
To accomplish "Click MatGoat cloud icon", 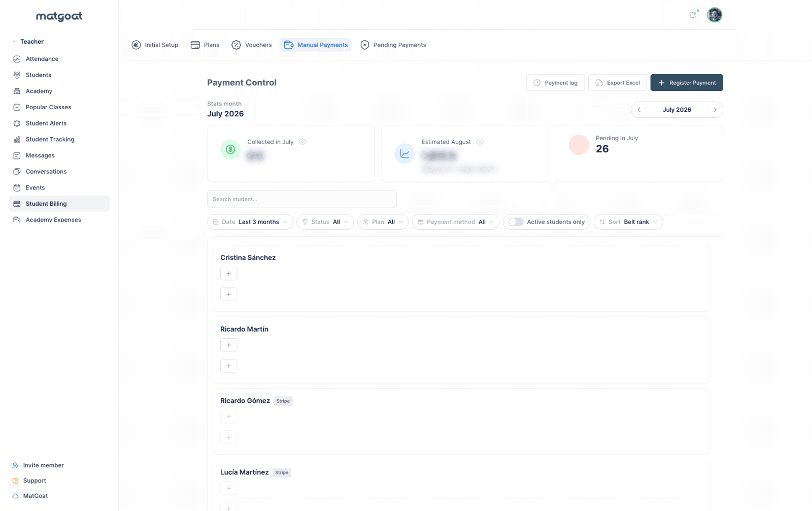I will coord(15,496).
